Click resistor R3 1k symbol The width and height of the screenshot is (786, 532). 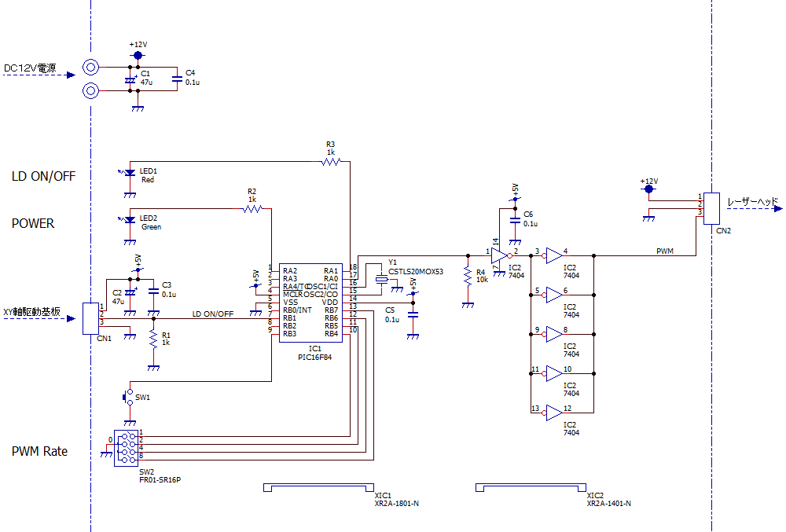(x=331, y=162)
